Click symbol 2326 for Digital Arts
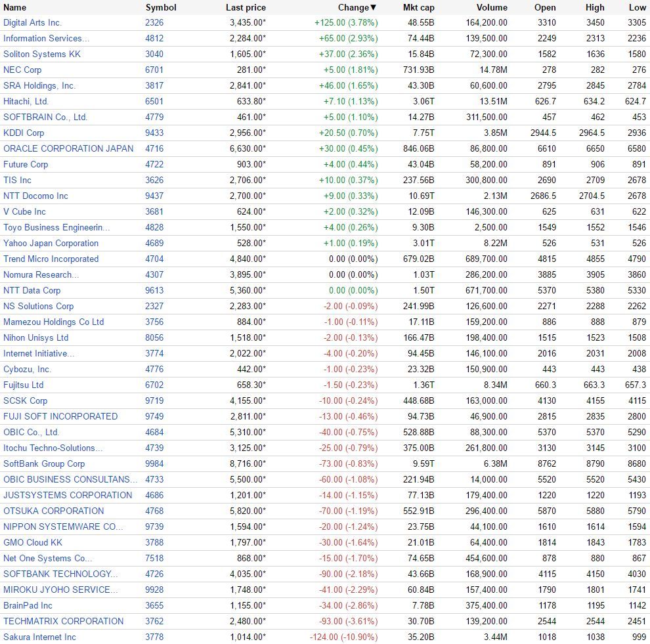The width and height of the screenshot is (650, 644). pyautogui.click(x=154, y=22)
